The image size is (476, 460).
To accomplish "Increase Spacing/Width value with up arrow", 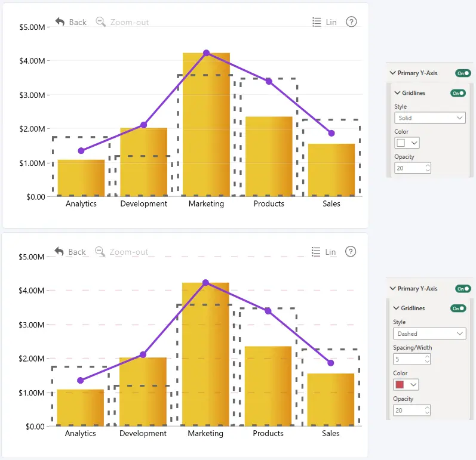I will [x=427, y=357].
